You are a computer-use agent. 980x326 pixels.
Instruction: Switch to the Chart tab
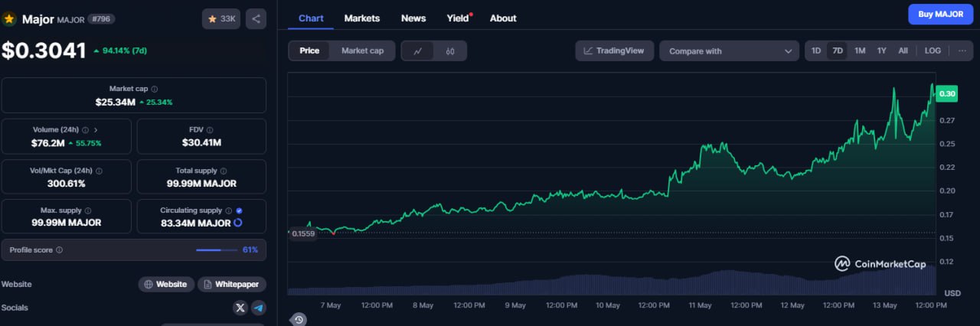[311, 18]
